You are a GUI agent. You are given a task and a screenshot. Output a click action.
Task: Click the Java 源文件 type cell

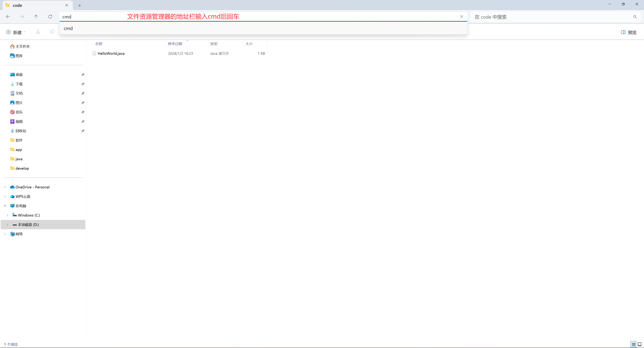pyautogui.click(x=220, y=53)
